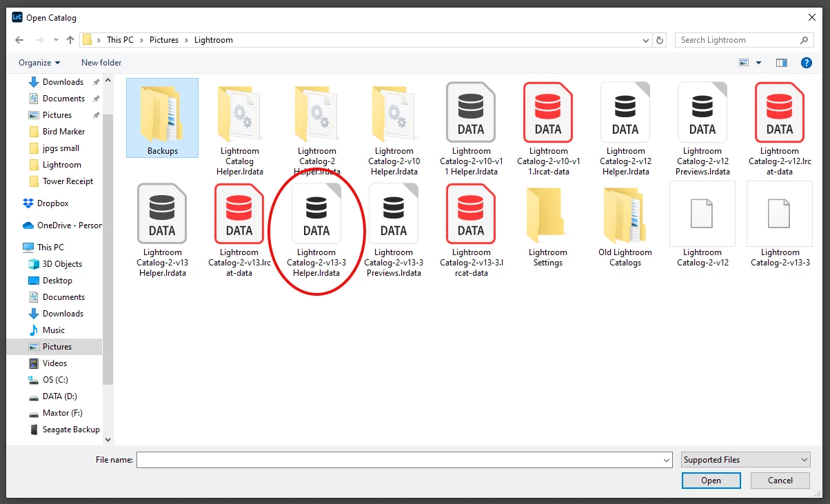Viewport: 830px width, 504px height.
Task: Click the navigation pane scrollbar
Action: click(108, 248)
